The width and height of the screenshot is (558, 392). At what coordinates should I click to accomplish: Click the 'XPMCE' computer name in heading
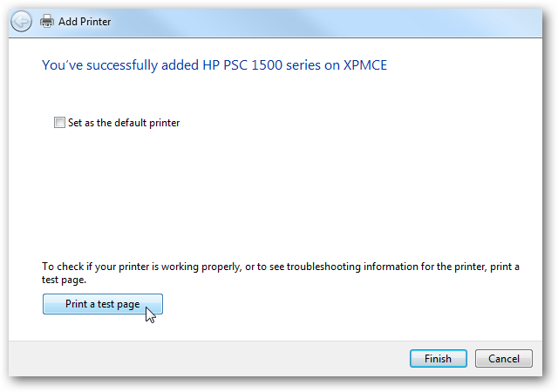(365, 65)
